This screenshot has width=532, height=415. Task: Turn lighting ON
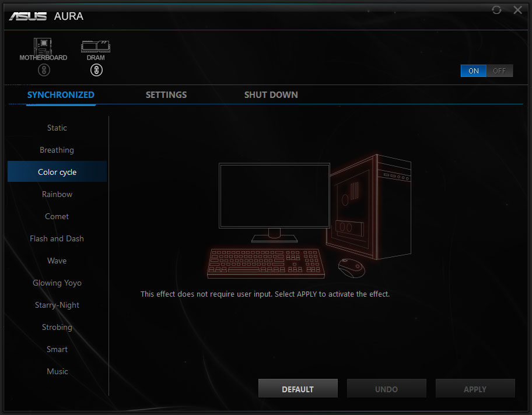coord(473,71)
